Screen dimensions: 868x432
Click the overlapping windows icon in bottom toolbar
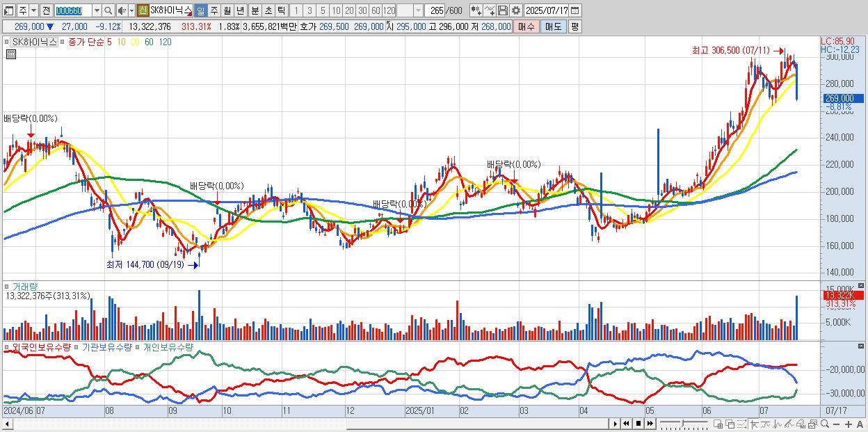point(730,424)
